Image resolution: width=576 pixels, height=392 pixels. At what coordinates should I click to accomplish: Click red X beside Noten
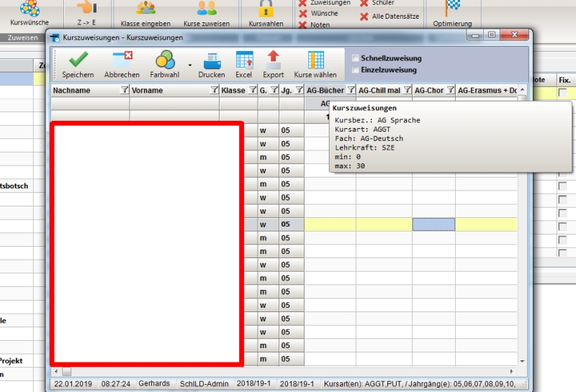point(303,25)
